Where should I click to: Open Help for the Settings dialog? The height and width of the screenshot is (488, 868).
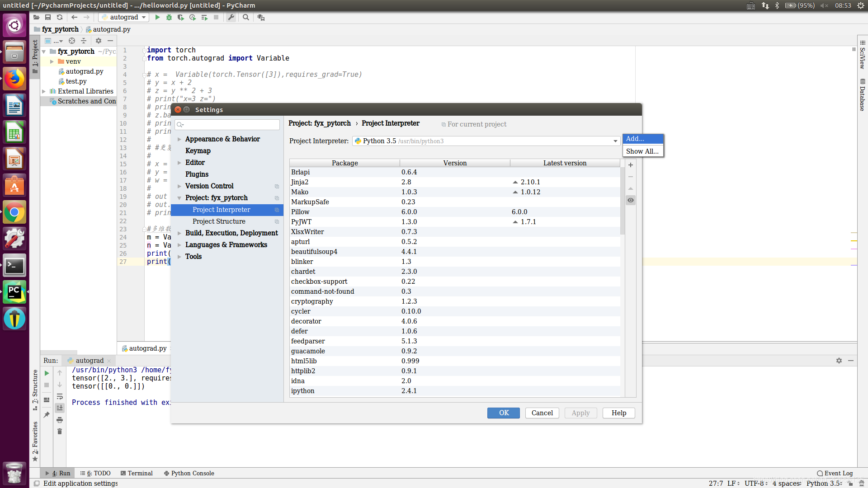tap(618, 413)
